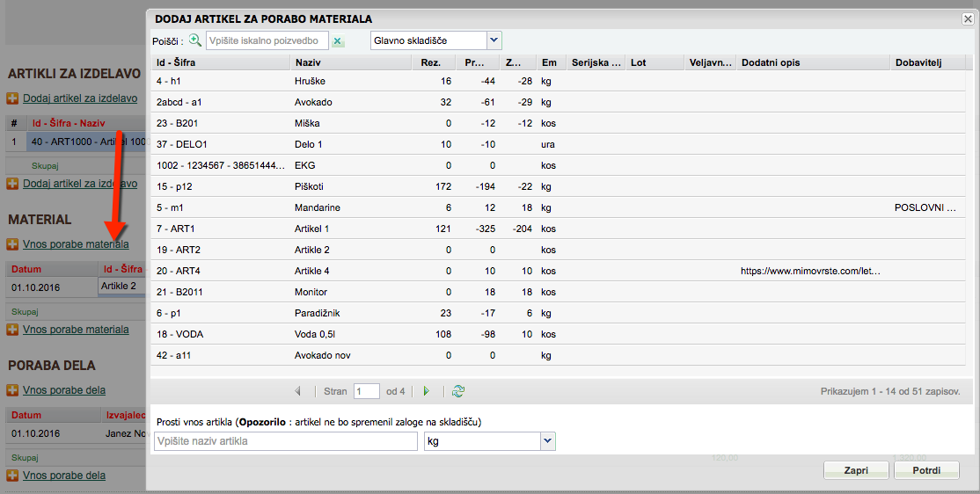Image resolution: width=980 pixels, height=494 pixels.
Task: Click the magnifier search icon next to Poišči
Action: point(195,40)
